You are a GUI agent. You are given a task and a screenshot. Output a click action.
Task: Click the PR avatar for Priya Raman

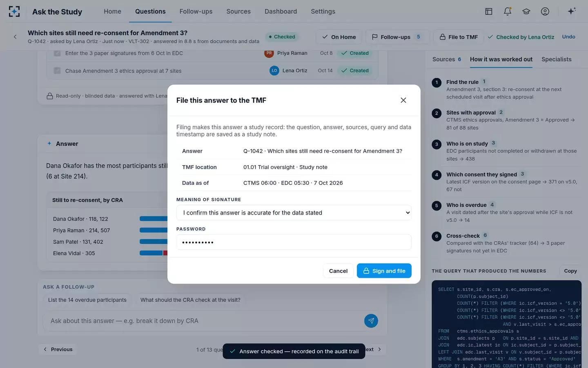pyautogui.click(x=269, y=53)
